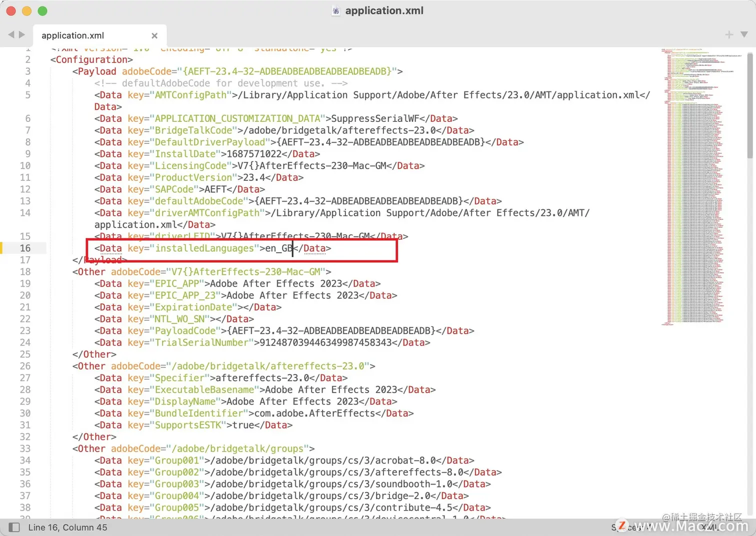Screen dimensions: 756x536
Task: Click the "Line 16, Column 45" status text
Action: pos(67,528)
